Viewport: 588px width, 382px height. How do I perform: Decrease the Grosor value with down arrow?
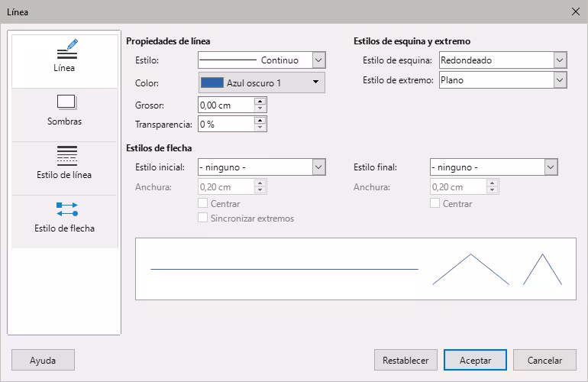[260, 108]
